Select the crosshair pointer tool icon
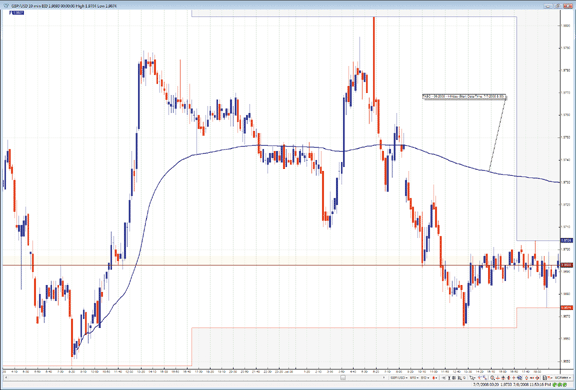This screenshot has width=576, height=390. pyautogui.click(x=472, y=378)
